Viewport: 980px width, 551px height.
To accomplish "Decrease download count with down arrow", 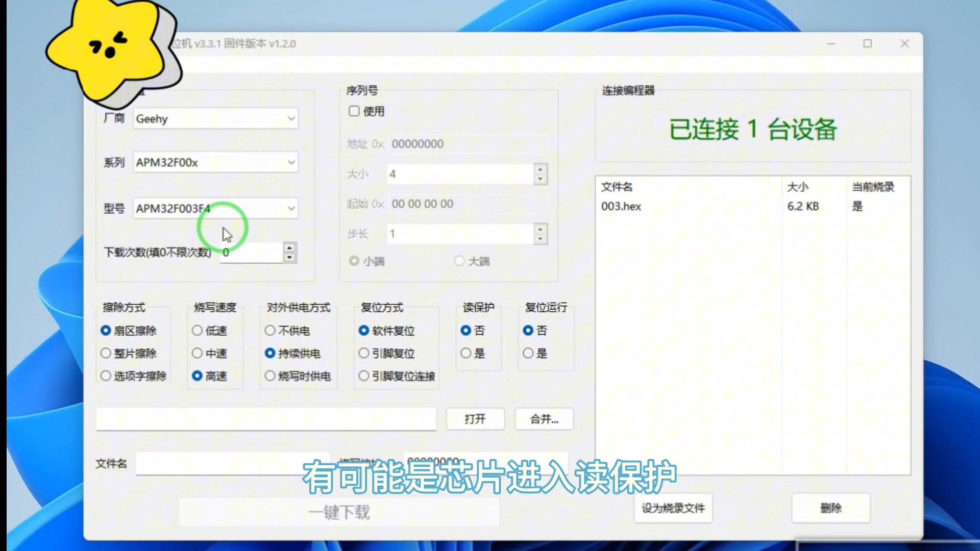I will point(289,257).
